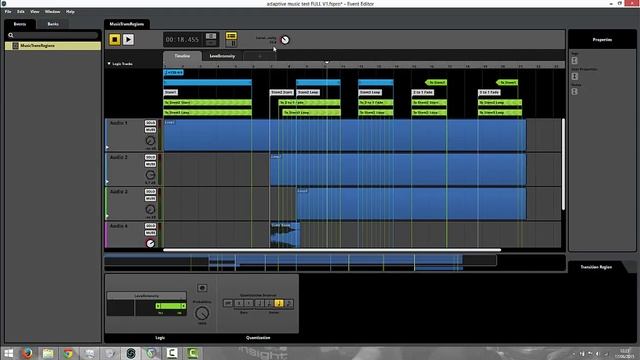Select the first blue loop region
The width and height of the screenshot is (640, 360).
(x=207, y=82)
